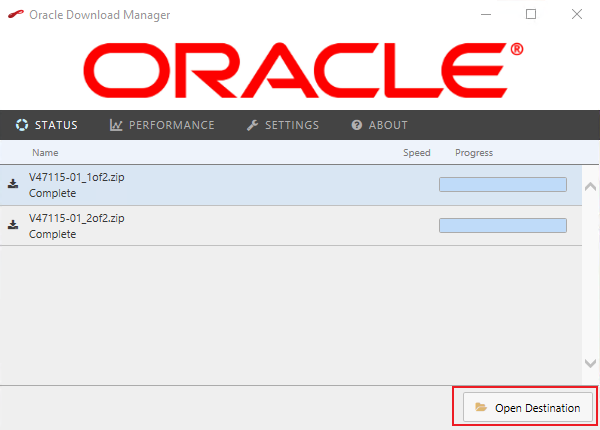Click Complete status under V47115-01_2of2.zip
This screenshot has height=430, width=600.
pos(52,234)
